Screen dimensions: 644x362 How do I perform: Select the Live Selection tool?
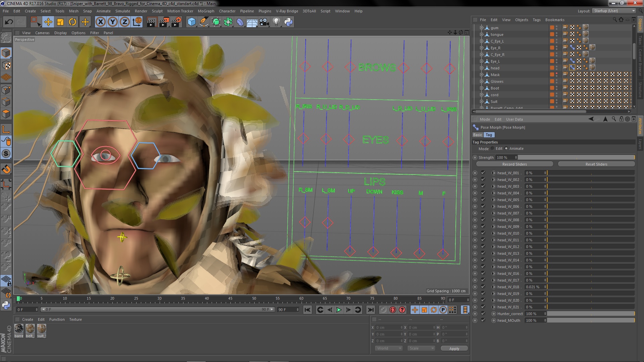(35, 22)
